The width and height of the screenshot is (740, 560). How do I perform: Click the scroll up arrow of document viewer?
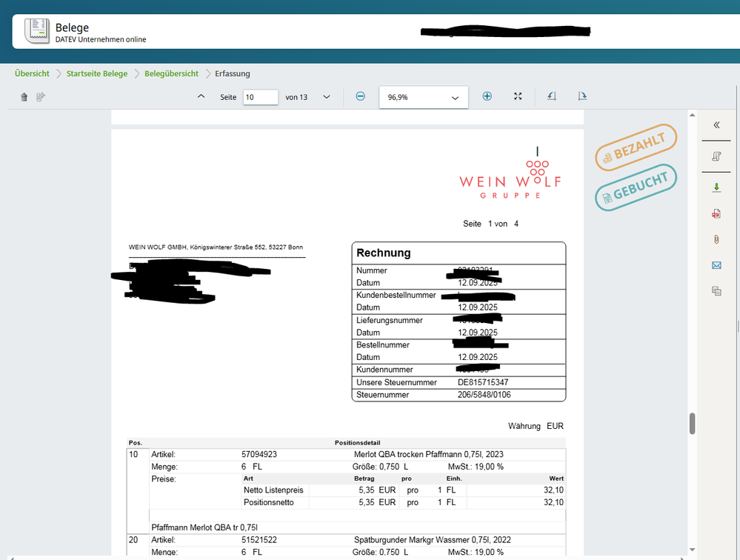coord(692,115)
